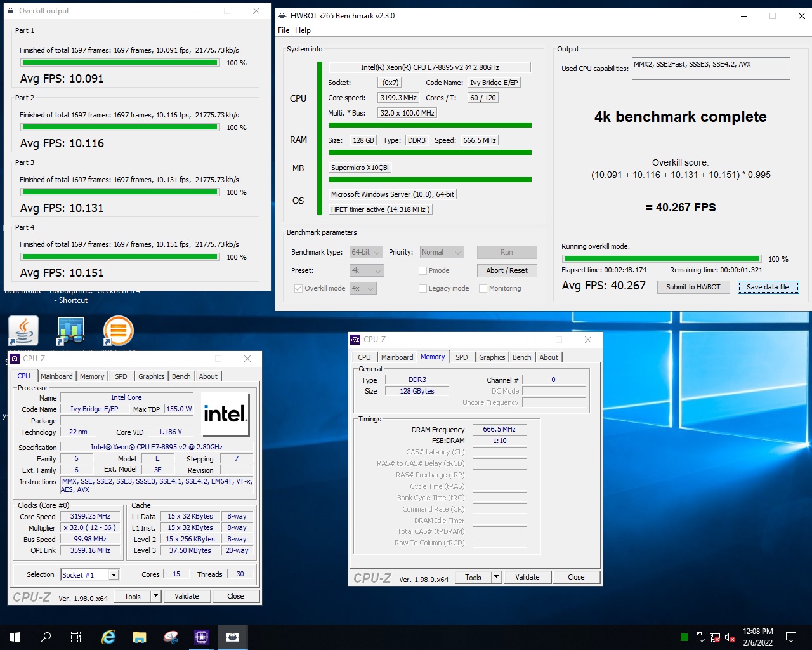Click the title icon of the CPU-Z processor window
Viewport: 812px width, 650px height.
coord(15,359)
